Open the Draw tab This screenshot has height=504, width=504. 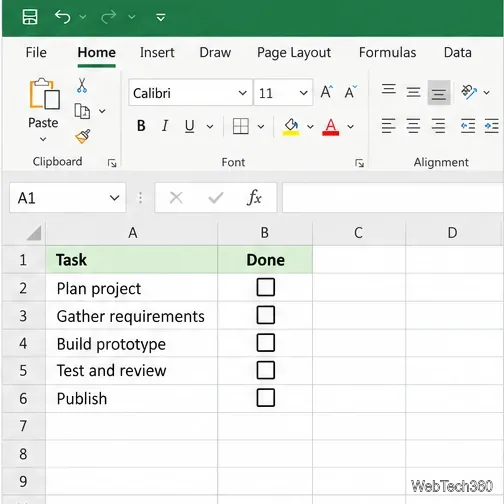pos(215,53)
